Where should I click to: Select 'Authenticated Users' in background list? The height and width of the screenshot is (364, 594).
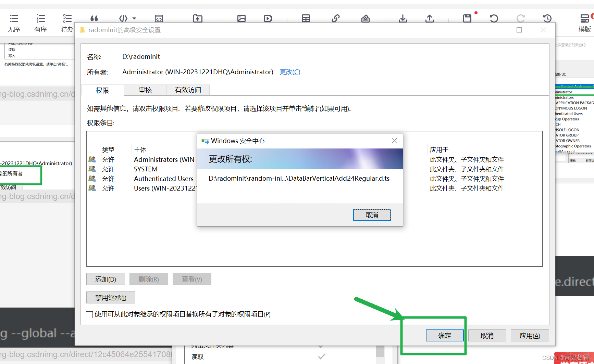(x=569, y=114)
